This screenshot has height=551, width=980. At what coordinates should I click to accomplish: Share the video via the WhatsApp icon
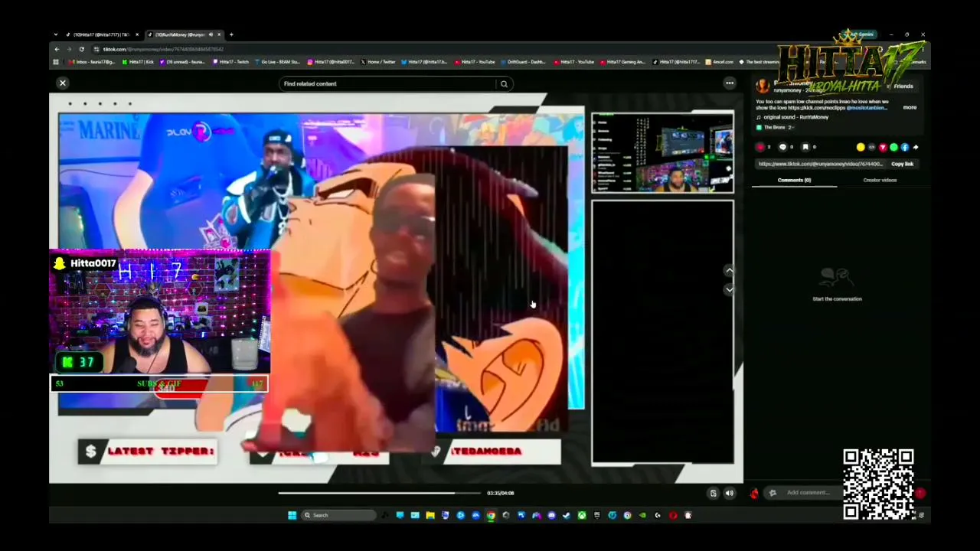click(x=893, y=147)
